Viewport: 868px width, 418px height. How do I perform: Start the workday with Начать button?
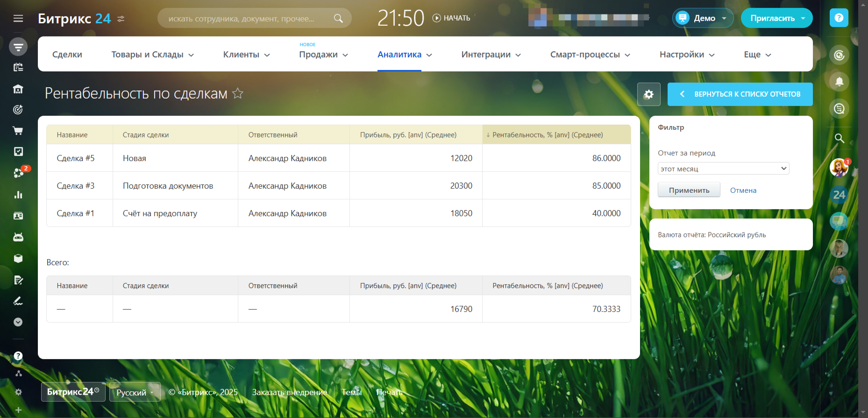(x=451, y=18)
